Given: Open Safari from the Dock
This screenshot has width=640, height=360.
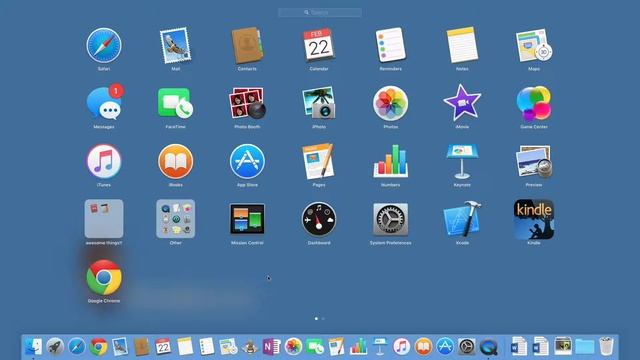Looking at the screenshot, I should 77,347.
